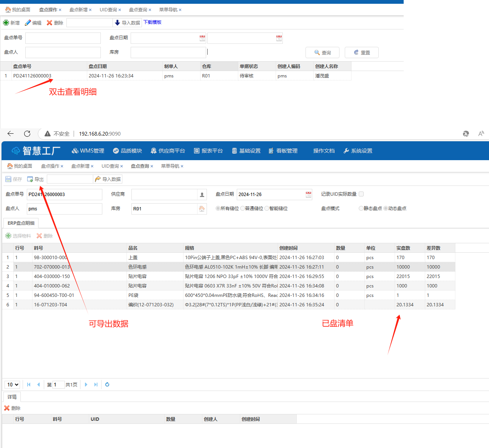
Task: Click the browser back arrow
Action: tap(11, 134)
